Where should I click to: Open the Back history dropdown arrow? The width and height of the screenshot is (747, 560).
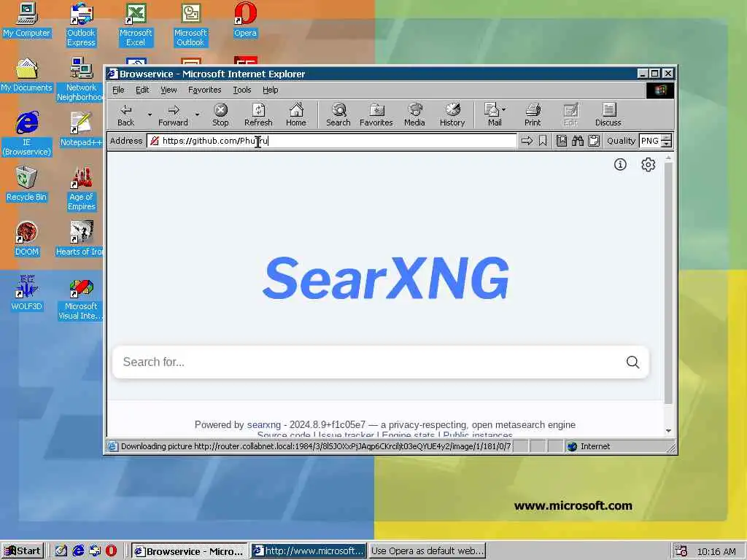click(150, 114)
